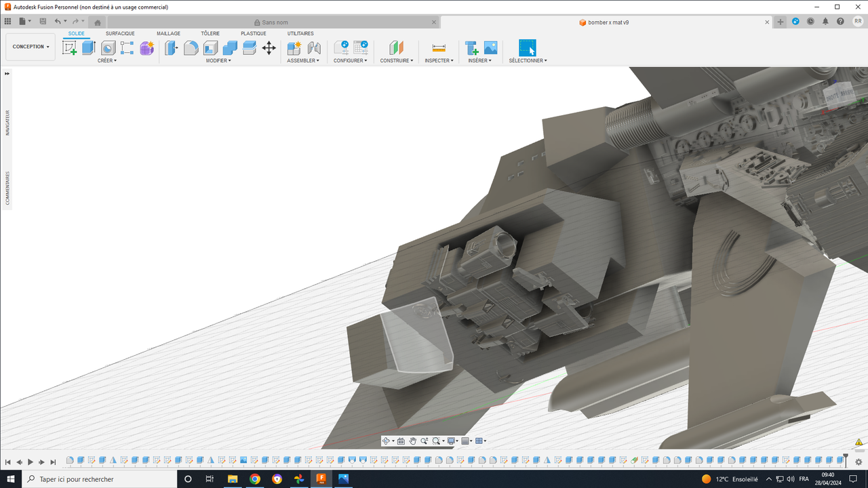This screenshot has width=868, height=488.
Task: Select the Pan hand tool
Action: pos(412,441)
